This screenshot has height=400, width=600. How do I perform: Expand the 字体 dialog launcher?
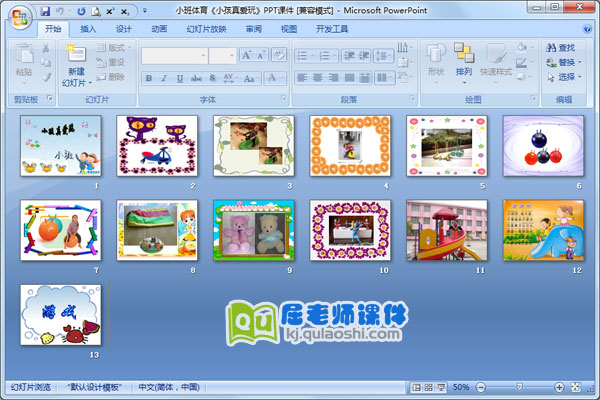pyautogui.click(x=284, y=98)
